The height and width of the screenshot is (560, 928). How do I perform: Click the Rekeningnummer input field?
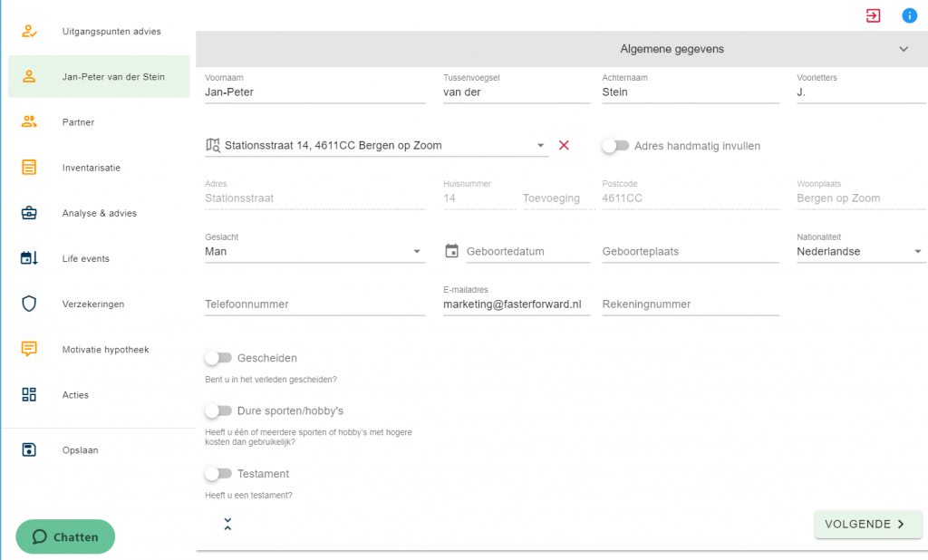(691, 304)
